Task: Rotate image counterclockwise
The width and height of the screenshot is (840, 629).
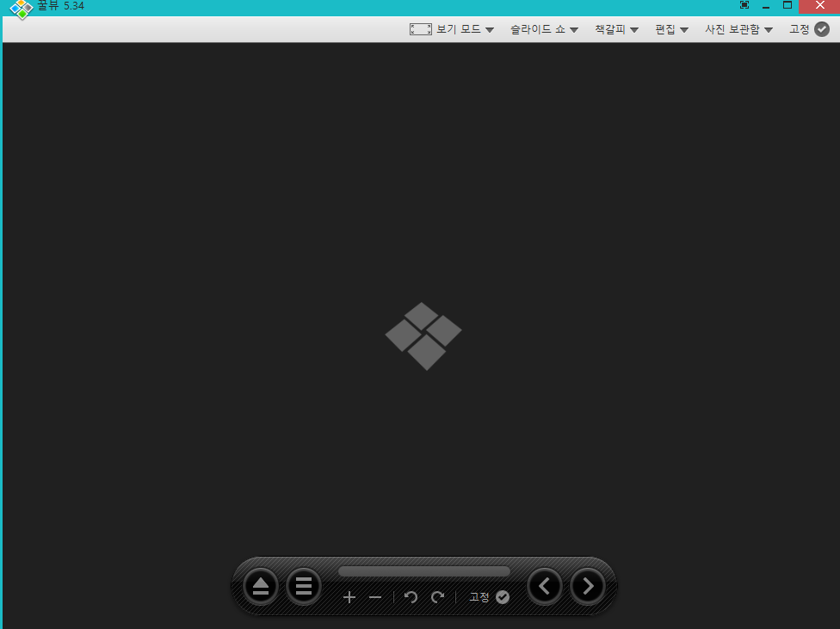Action: tap(411, 597)
